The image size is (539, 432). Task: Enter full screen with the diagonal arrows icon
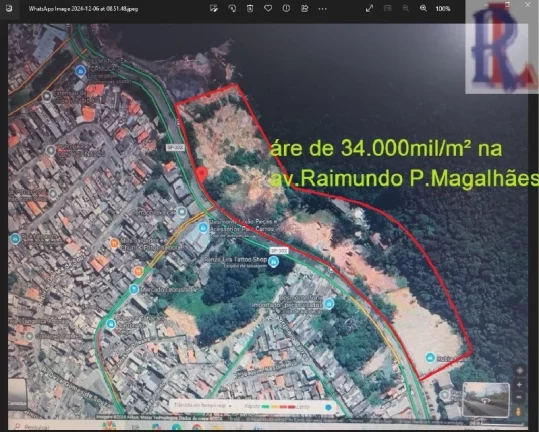tap(370, 8)
